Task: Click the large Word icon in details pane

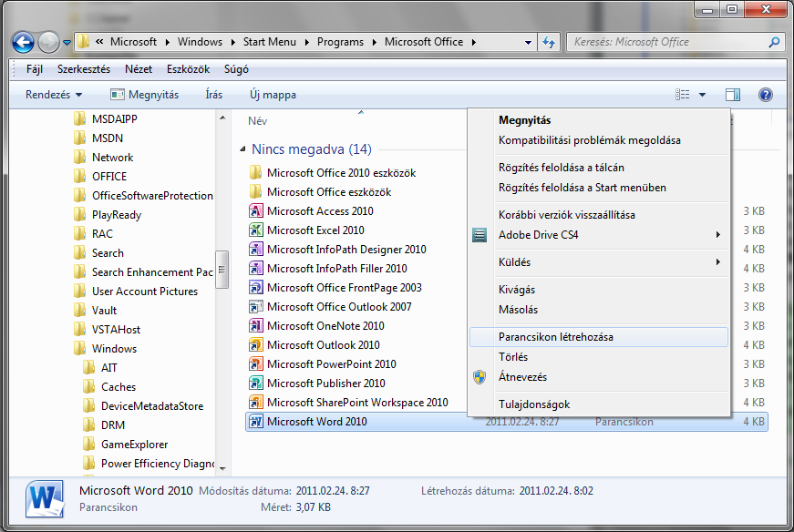Action: coord(45,499)
